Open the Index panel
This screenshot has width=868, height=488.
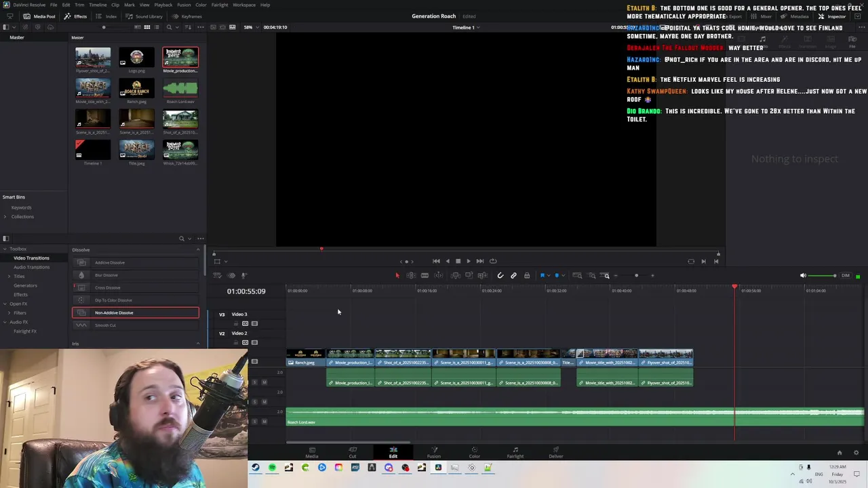pyautogui.click(x=106, y=16)
